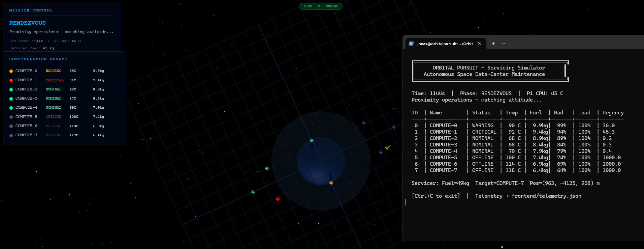This screenshot has height=249, width=644.
Task: Click the Status column header in terminal
Action: click(x=481, y=113)
